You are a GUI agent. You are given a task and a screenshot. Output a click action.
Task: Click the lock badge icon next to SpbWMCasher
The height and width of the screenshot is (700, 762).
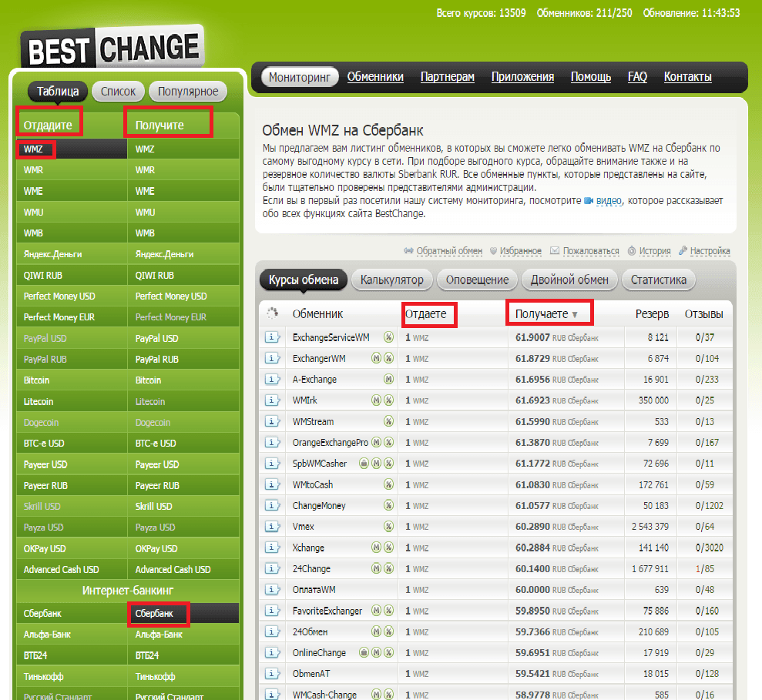click(x=364, y=464)
